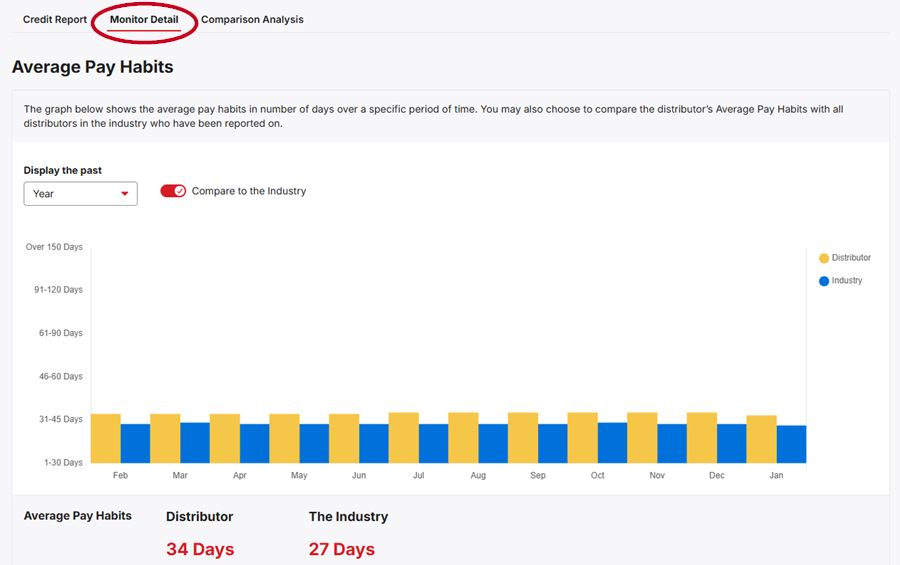Image resolution: width=900 pixels, height=565 pixels.
Task: Select the blue Industry bar for Jun
Action: click(x=374, y=443)
